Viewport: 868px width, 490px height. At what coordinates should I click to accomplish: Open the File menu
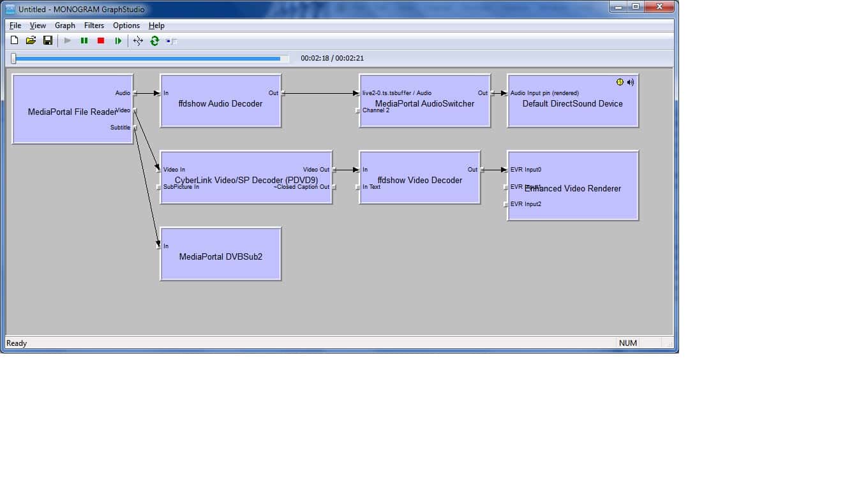click(x=15, y=26)
